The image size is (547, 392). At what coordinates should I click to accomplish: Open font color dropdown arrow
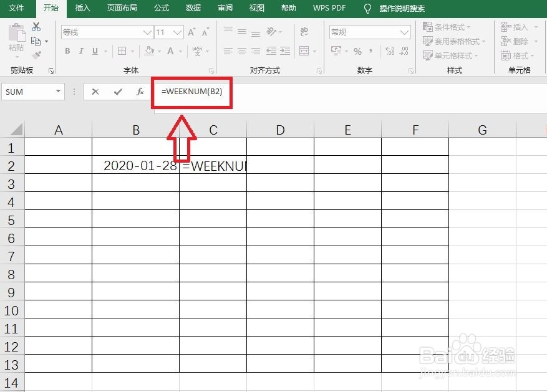[x=181, y=52]
